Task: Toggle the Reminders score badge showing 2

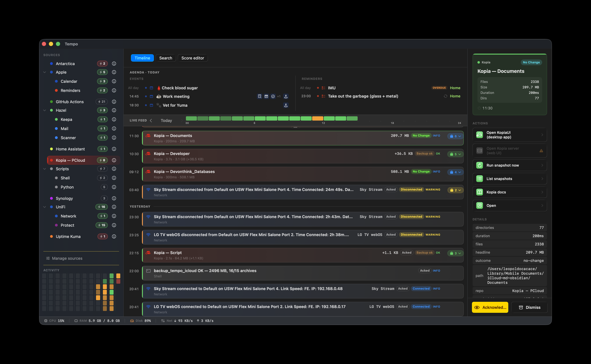Action: tap(102, 90)
